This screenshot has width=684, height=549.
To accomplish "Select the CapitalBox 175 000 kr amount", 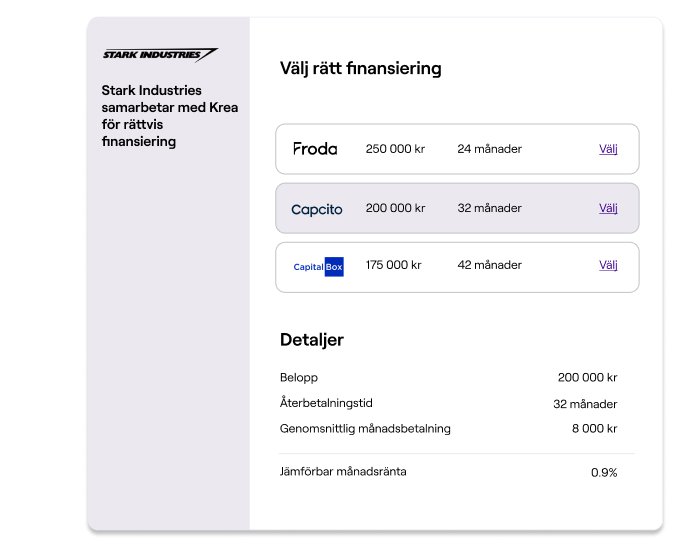I will point(393,265).
